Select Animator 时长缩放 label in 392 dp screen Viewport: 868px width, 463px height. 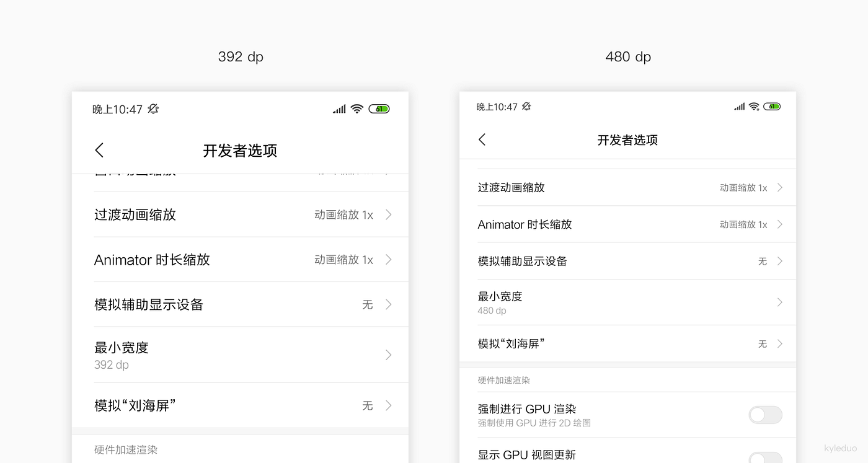tap(152, 260)
